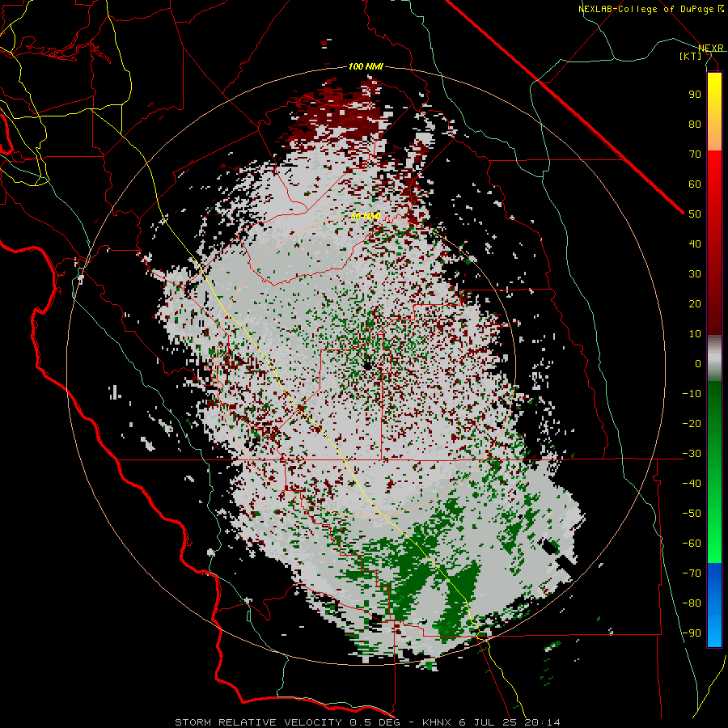Click the '30' value on velocity scale
This screenshot has height=728, width=728.
tap(695, 274)
